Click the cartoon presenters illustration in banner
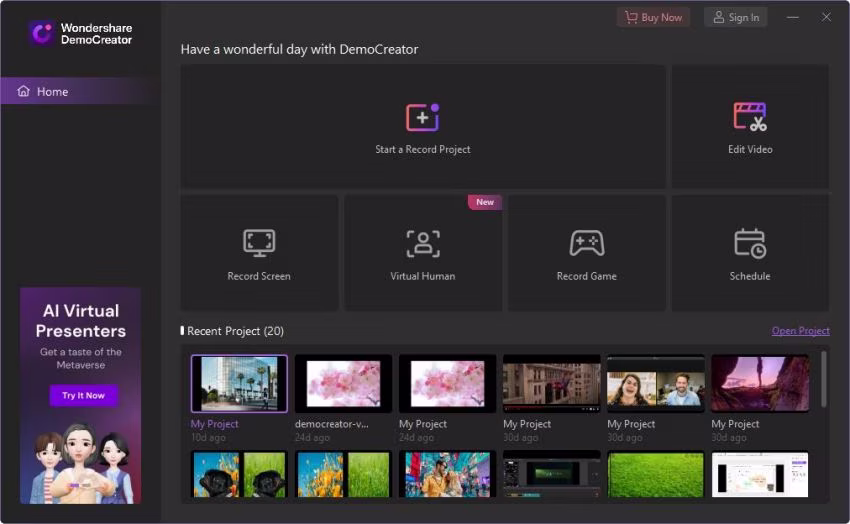The height and width of the screenshot is (524, 850). [81, 462]
